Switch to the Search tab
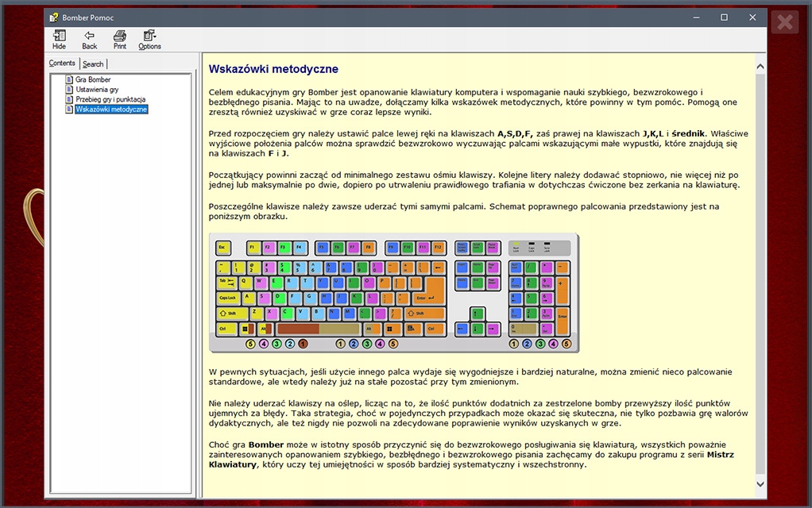The width and height of the screenshot is (812, 508). tap(93, 63)
